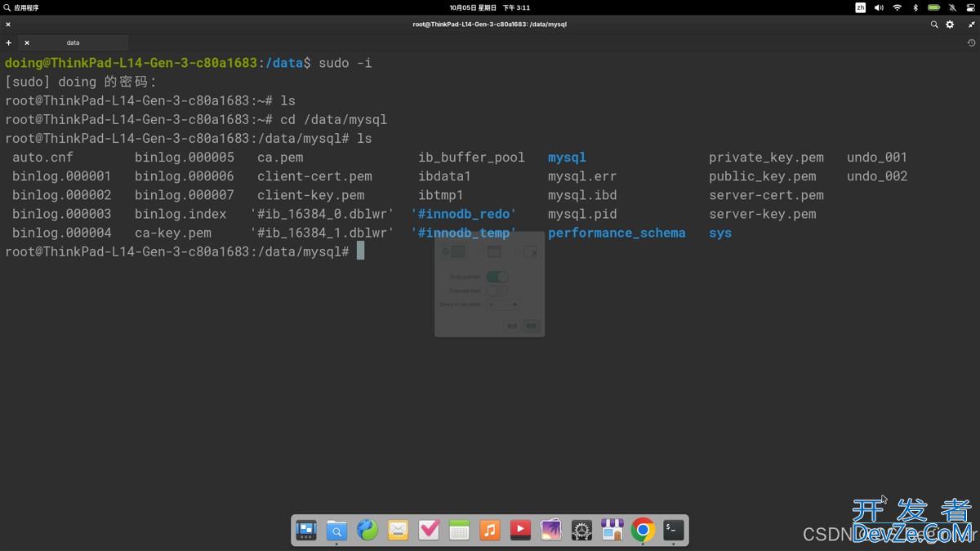Viewport: 980px width, 551px height.
Task: Open the Applications menu in top panel
Action: pos(21,7)
